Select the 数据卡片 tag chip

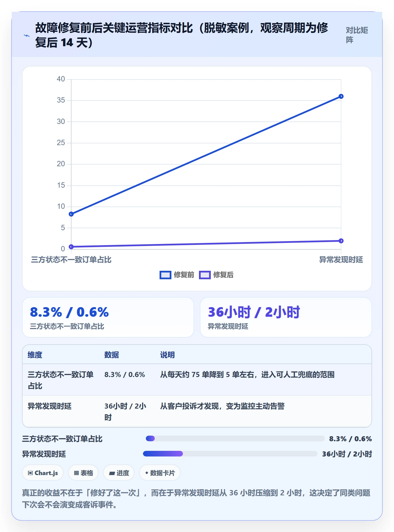click(160, 473)
